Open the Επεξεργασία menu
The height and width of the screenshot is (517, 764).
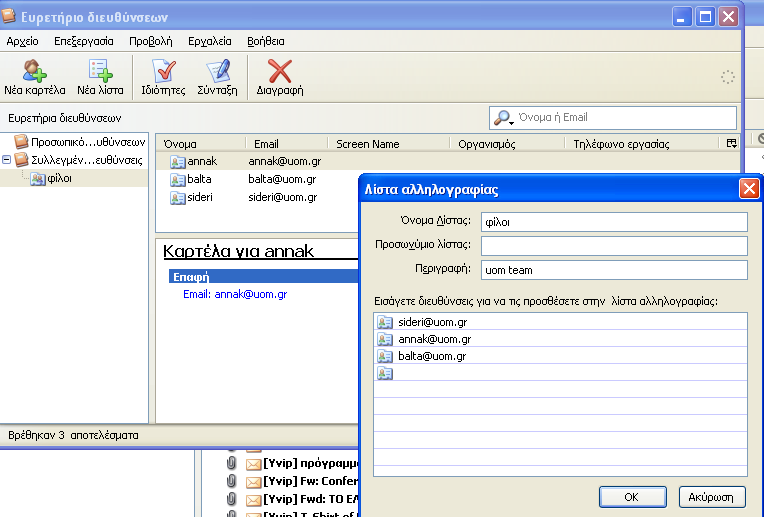point(84,41)
